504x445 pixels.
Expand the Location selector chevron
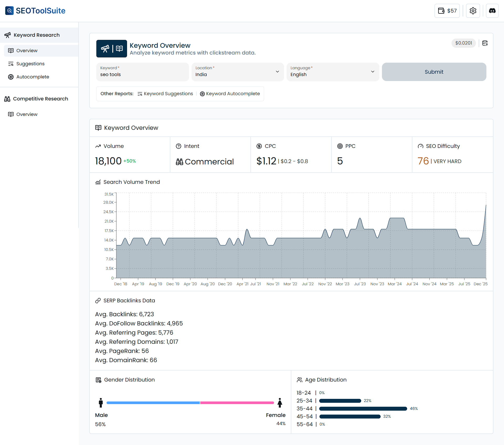pyautogui.click(x=277, y=72)
